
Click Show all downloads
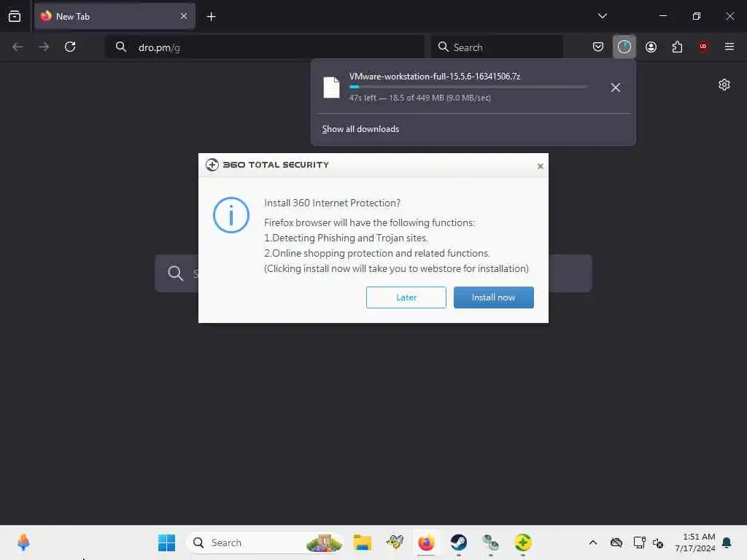pyautogui.click(x=360, y=129)
